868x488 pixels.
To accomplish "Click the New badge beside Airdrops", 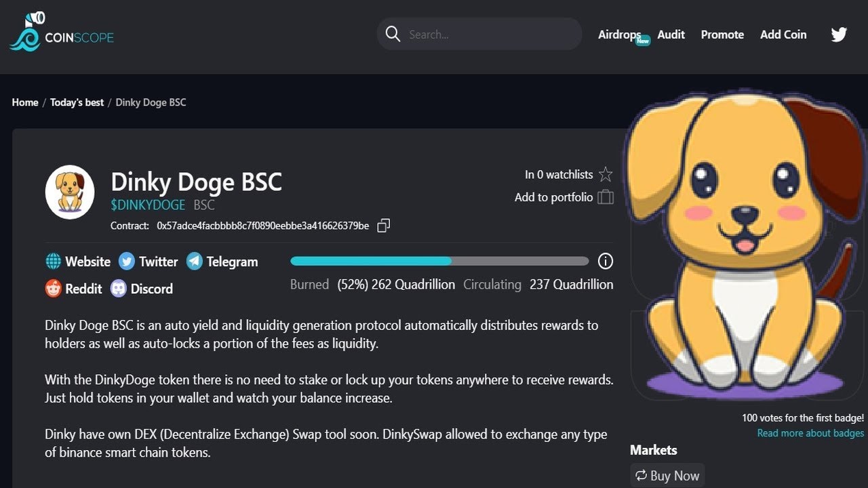I will click(643, 41).
